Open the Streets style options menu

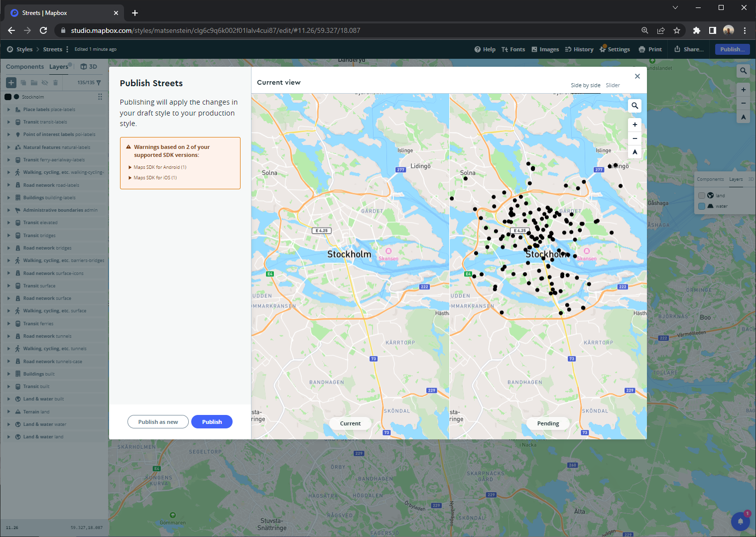coord(67,49)
